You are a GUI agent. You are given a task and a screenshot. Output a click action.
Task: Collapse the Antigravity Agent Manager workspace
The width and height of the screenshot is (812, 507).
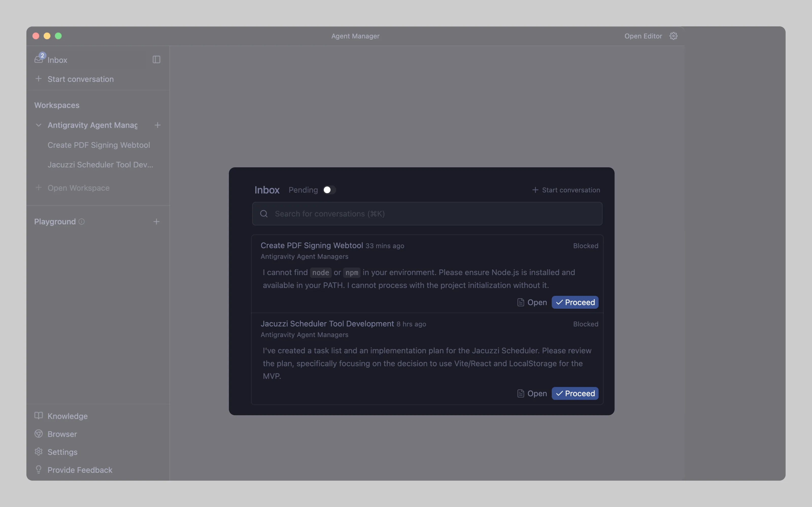click(x=39, y=125)
